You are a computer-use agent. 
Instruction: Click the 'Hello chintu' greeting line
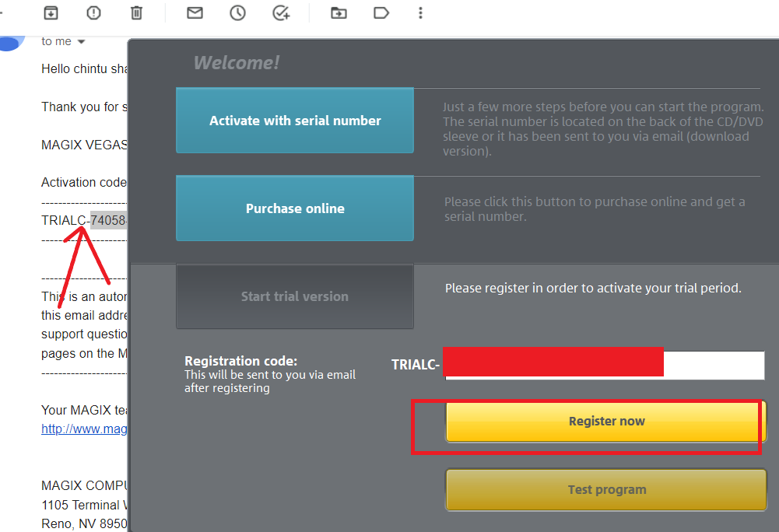coord(84,68)
